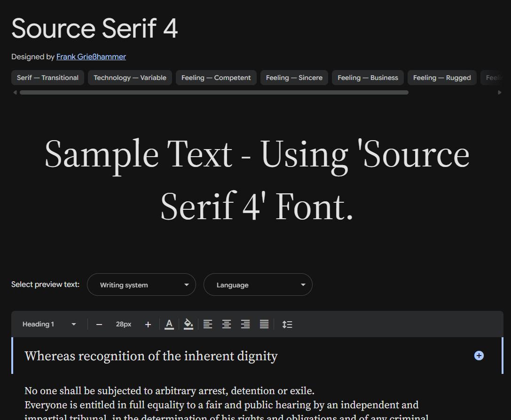This screenshot has width=511, height=420.
Task: Center align the text
Action: pos(227,325)
